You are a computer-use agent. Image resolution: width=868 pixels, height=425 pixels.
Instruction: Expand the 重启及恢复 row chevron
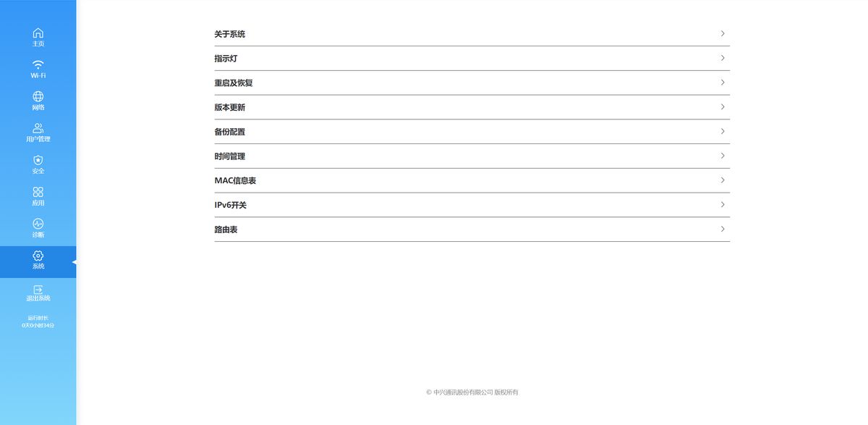723,83
